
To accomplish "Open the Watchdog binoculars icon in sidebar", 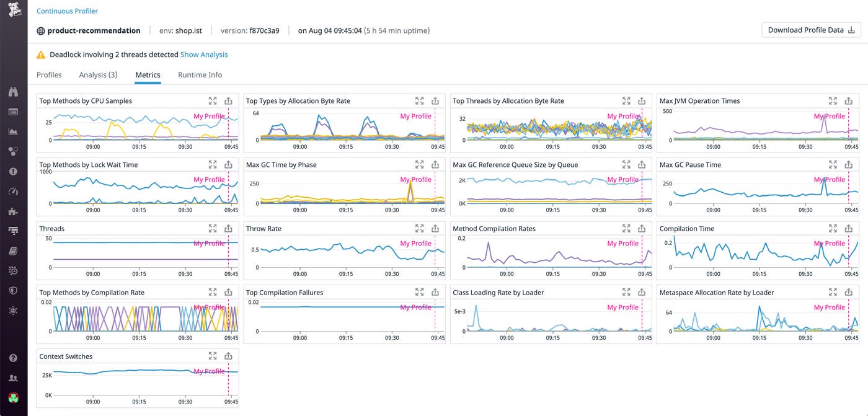I will pyautogui.click(x=14, y=91).
